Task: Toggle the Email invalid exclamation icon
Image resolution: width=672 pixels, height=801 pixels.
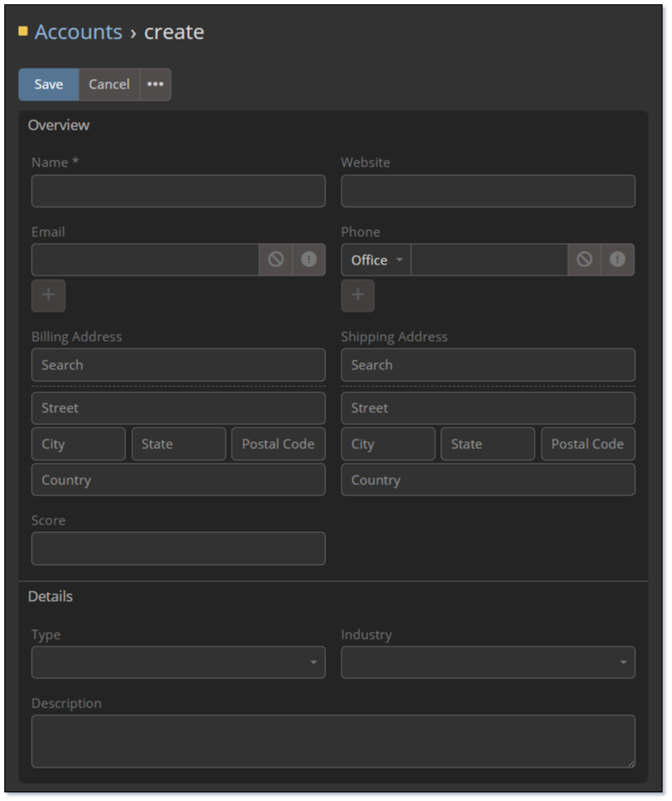Action: click(309, 259)
